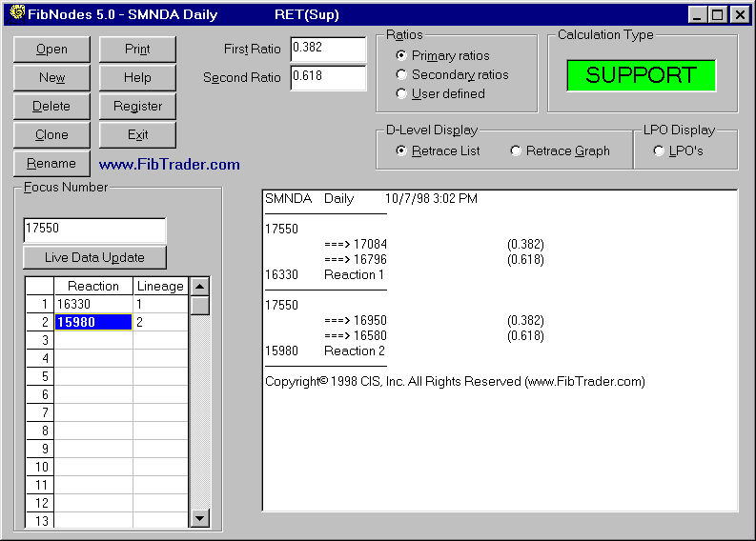The image size is (756, 541).
Task: Maximize the FibNodes window
Action: point(717,14)
